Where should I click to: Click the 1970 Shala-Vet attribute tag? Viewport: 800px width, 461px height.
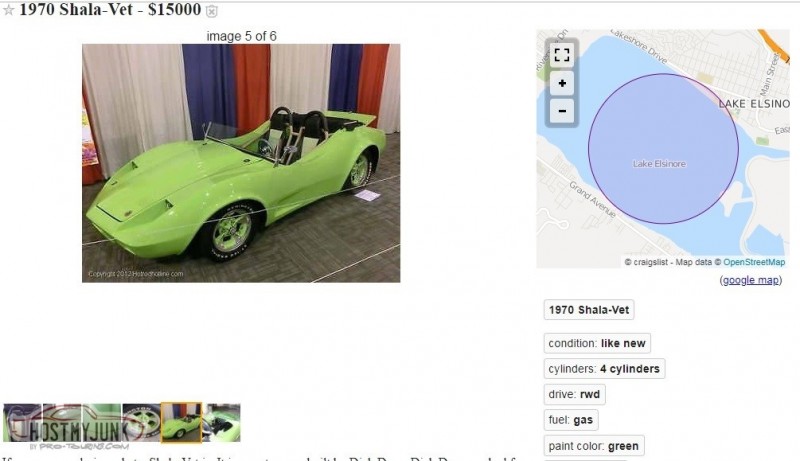point(589,310)
